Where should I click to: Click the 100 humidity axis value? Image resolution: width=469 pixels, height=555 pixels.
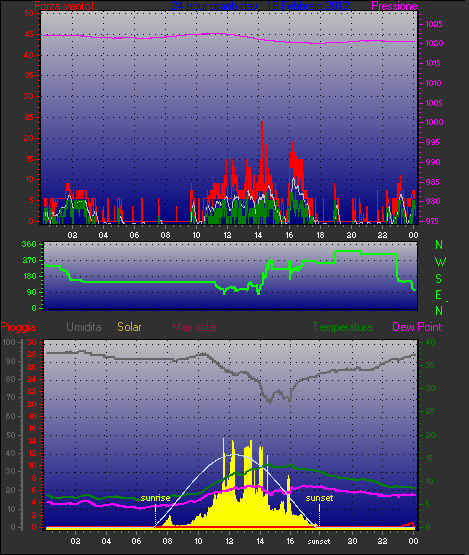(x=8, y=342)
